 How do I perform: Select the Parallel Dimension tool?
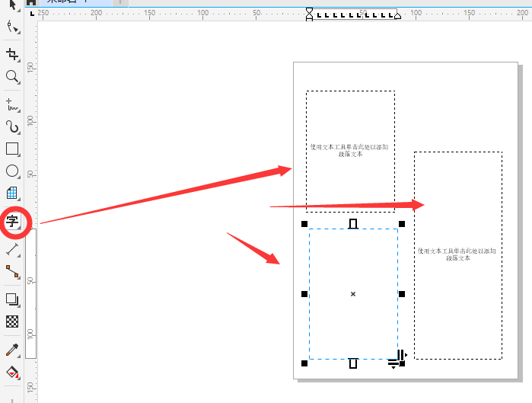click(12, 249)
